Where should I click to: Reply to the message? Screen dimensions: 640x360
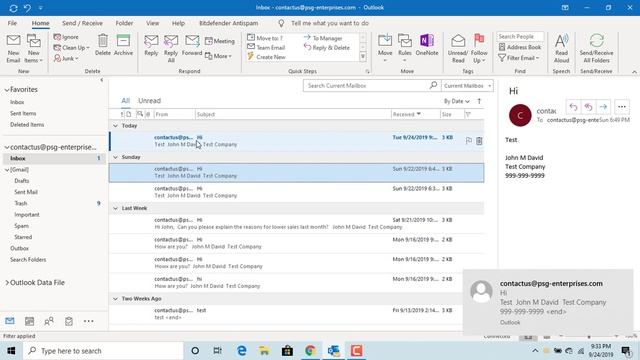click(x=151, y=45)
